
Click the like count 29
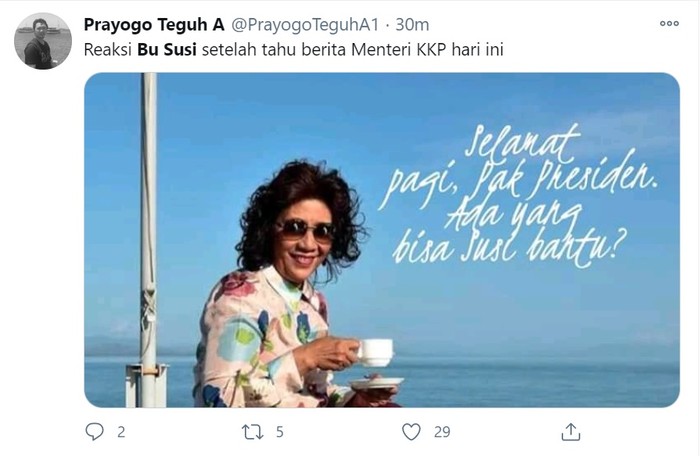[442, 432]
